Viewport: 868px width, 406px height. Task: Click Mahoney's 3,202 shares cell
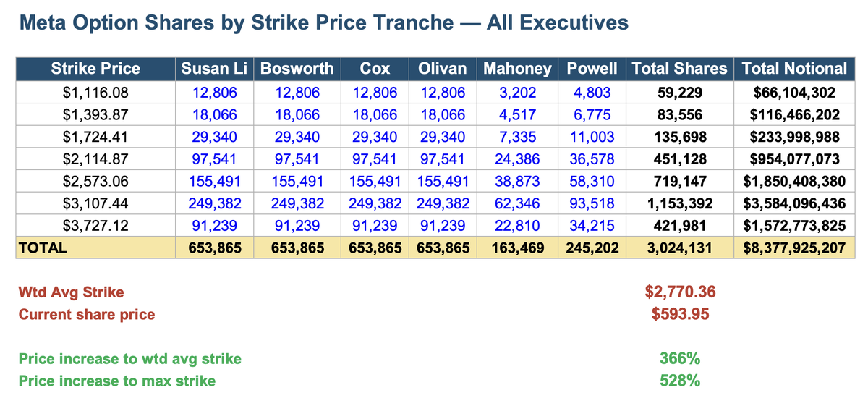click(x=516, y=93)
